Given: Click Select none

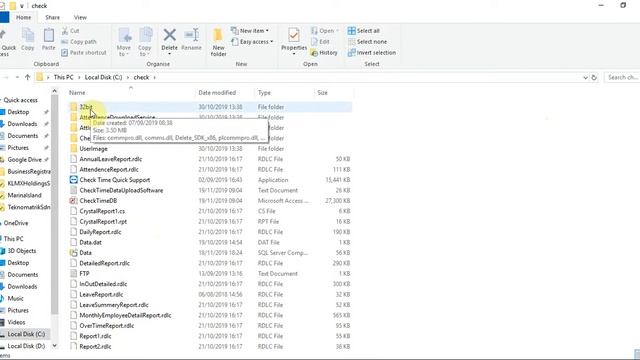Looking at the screenshot, I should 367,42.
